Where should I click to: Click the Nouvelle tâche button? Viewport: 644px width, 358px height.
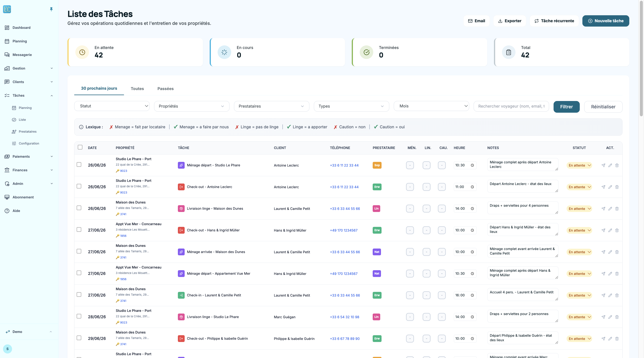tap(606, 21)
